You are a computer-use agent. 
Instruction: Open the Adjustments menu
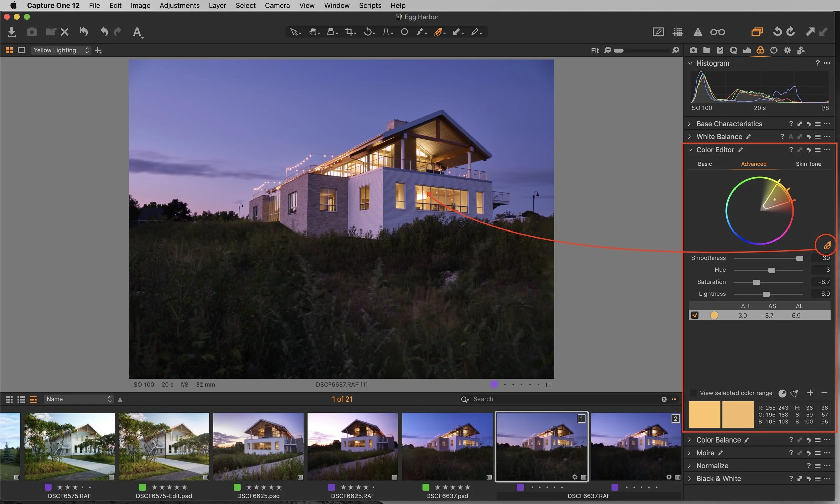coord(179,5)
